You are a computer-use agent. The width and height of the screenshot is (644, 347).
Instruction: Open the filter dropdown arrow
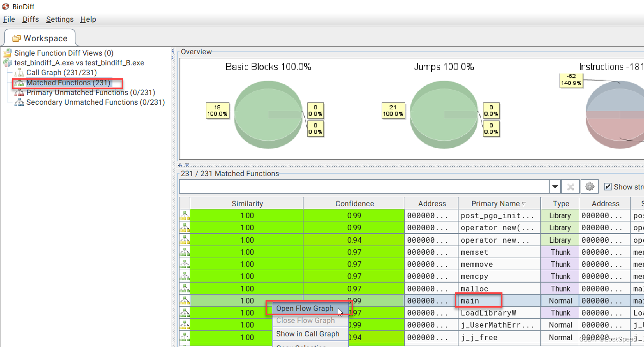555,186
